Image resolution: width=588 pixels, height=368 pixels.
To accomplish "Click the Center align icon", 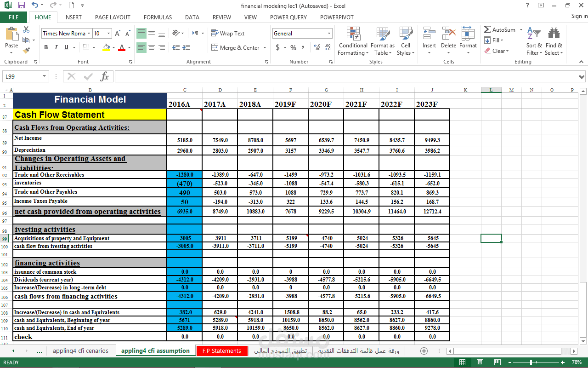I will click(152, 47).
